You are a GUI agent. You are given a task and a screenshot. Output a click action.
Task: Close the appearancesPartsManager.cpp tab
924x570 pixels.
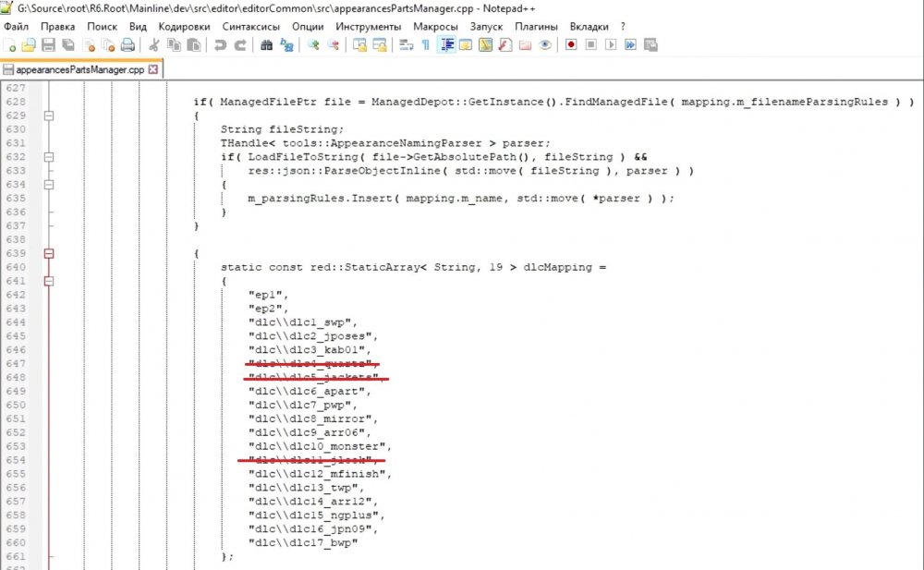153,69
